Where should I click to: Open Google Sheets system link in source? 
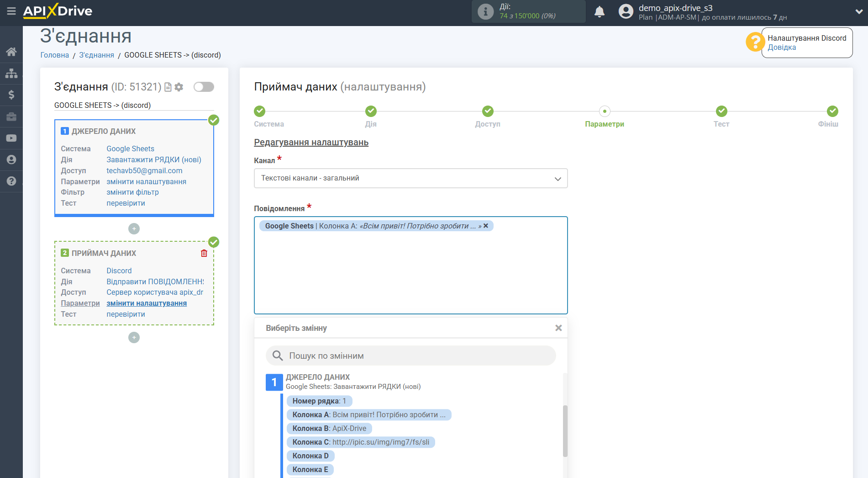point(131,149)
